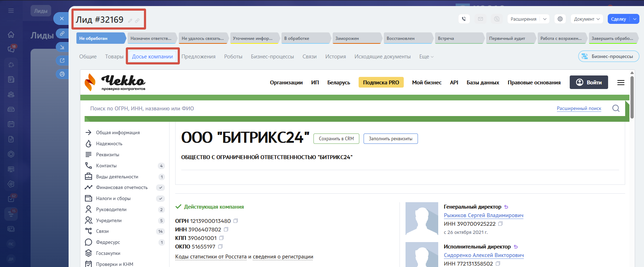The height and width of the screenshot is (267, 644).
Task: Open the Chekko site hamburger menu
Action: click(621, 83)
